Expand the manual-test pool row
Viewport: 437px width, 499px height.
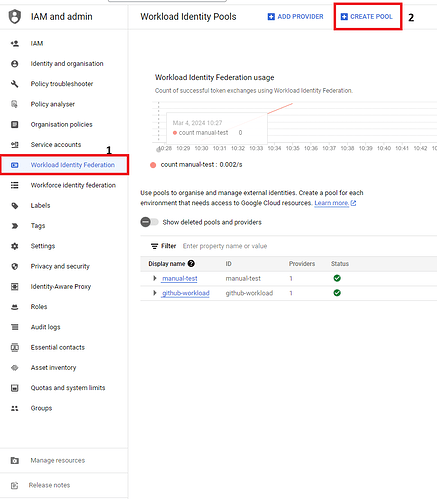(154, 278)
